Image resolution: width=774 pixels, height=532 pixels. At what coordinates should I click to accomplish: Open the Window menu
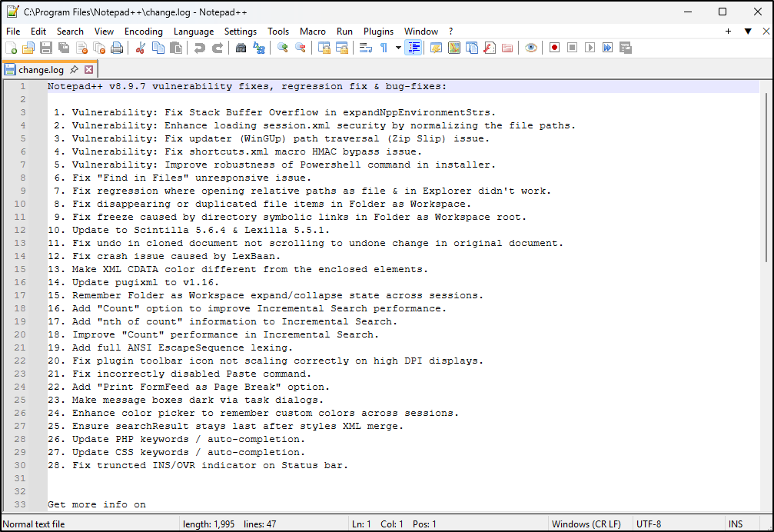[x=421, y=31]
